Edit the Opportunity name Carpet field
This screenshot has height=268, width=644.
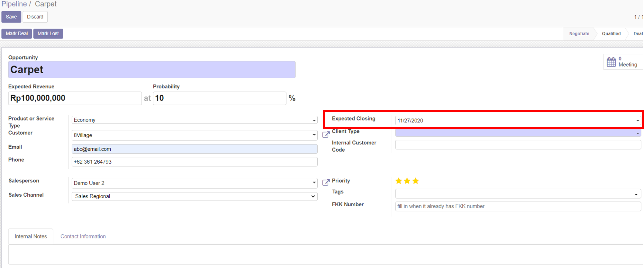[152, 69]
